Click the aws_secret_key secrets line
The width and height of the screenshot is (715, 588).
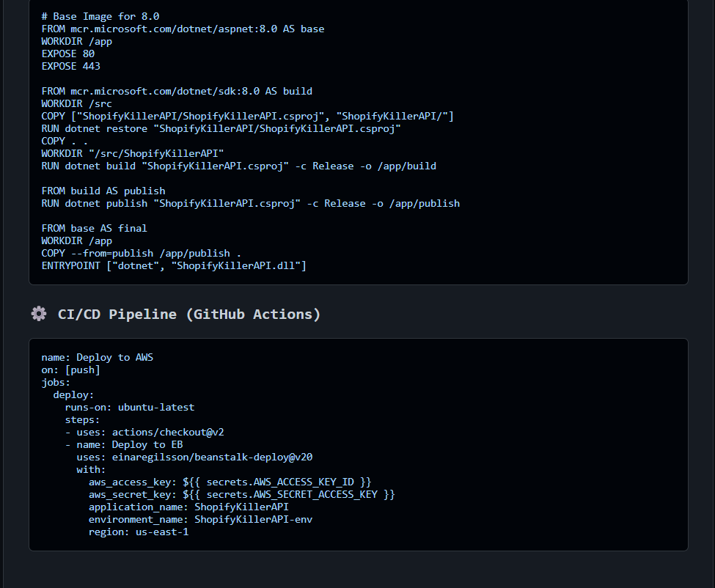click(242, 495)
